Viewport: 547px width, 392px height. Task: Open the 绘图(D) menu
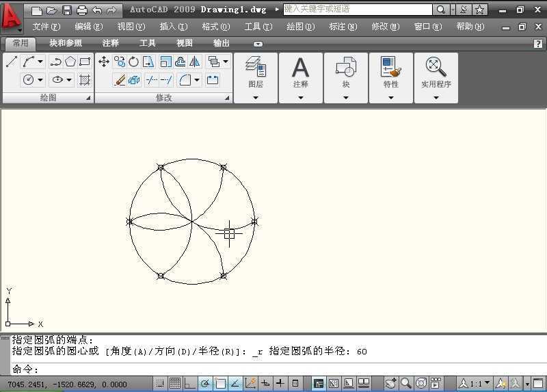coord(300,27)
